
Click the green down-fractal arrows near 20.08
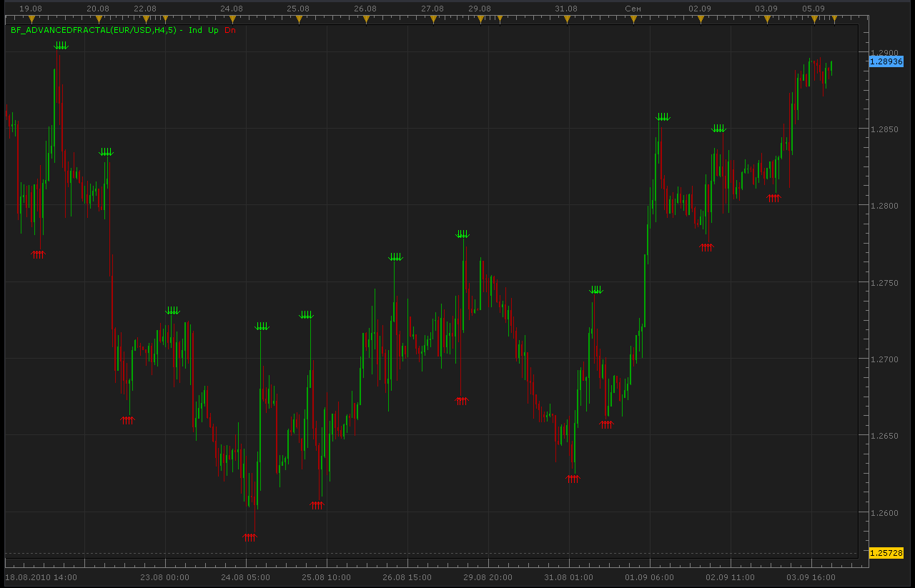[106, 152]
